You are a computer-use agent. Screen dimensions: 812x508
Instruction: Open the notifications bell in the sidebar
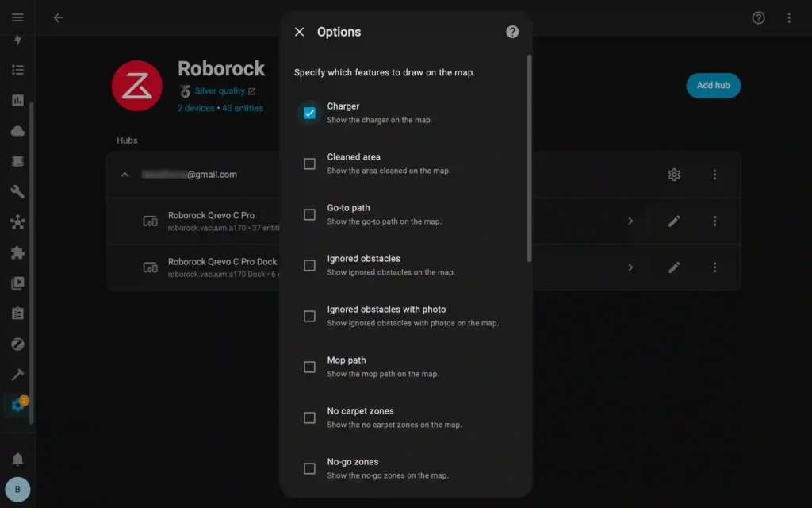coord(17,458)
